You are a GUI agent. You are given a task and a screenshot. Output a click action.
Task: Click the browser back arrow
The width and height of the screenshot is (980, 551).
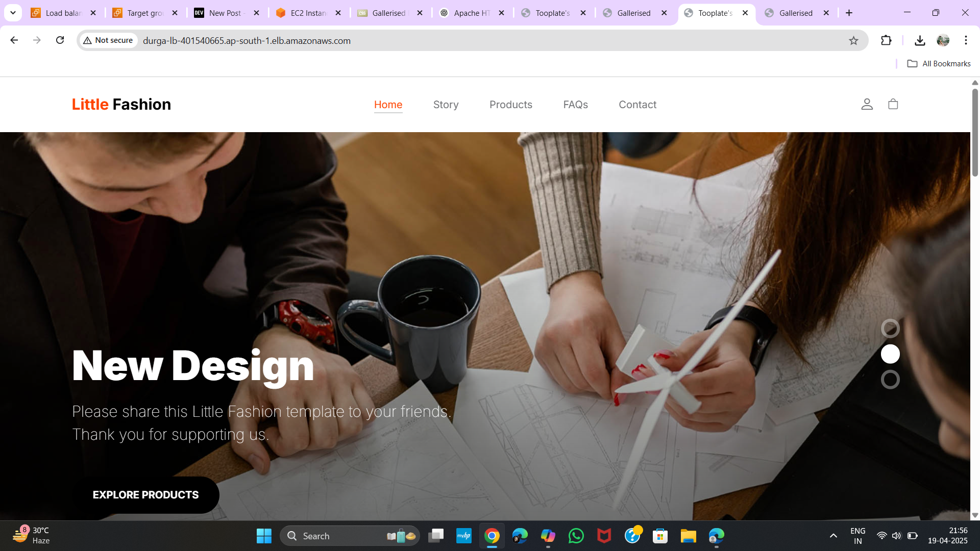pyautogui.click(x=14, y=40)
